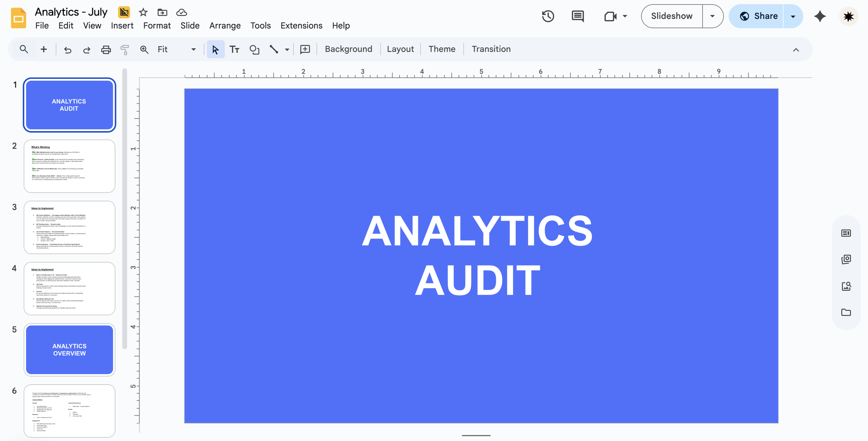
Task: Click the Undo arrow icon
Action: [x=68, y=50]
